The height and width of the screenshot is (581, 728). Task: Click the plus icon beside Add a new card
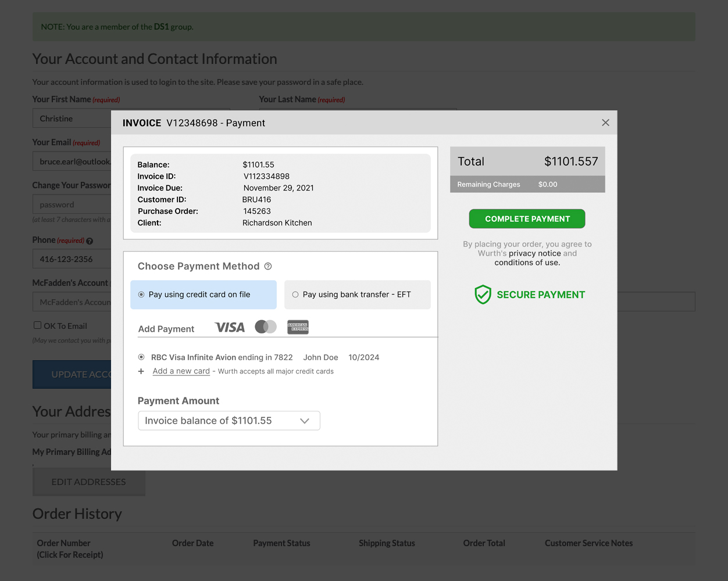tap(141, 371)
